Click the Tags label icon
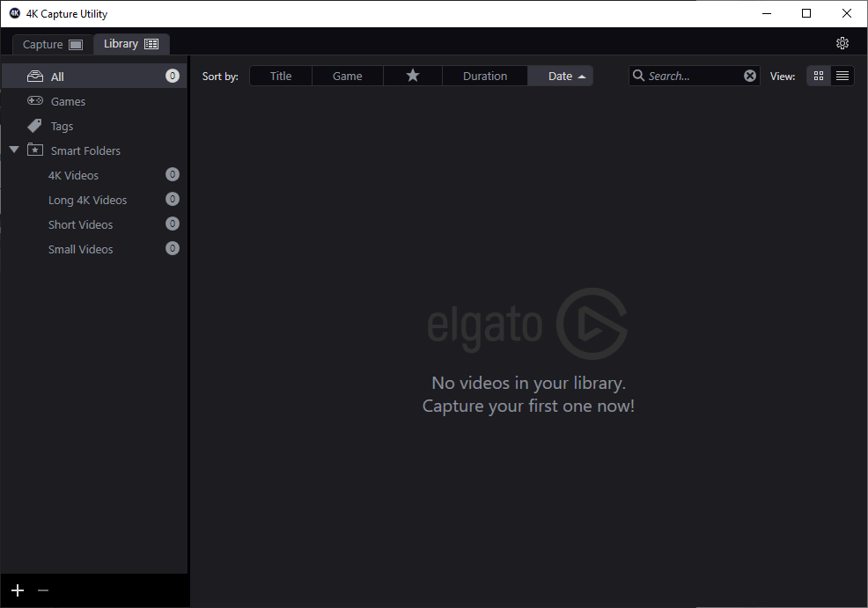868x608 pixels. pyautogui.click(x=34, y=126)
